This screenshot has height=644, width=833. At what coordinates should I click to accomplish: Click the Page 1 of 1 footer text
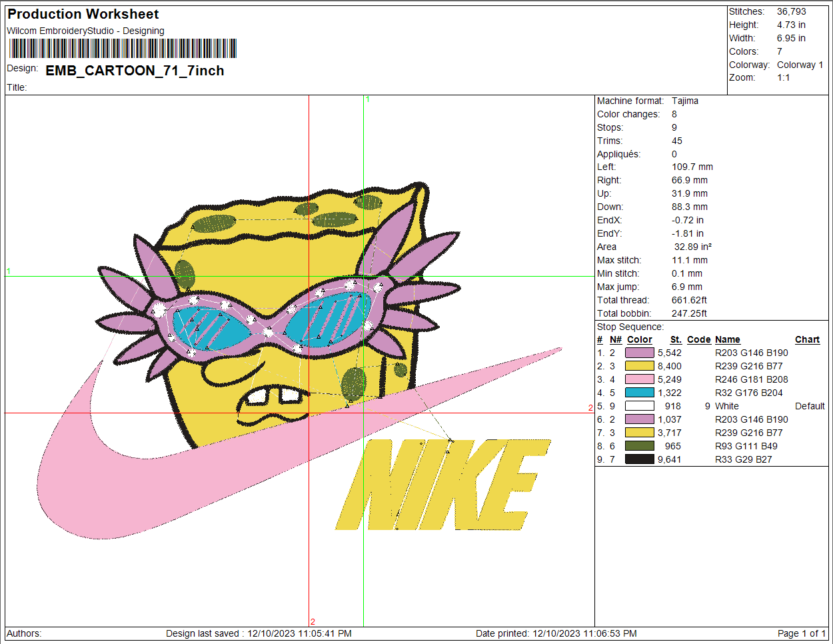802,633
